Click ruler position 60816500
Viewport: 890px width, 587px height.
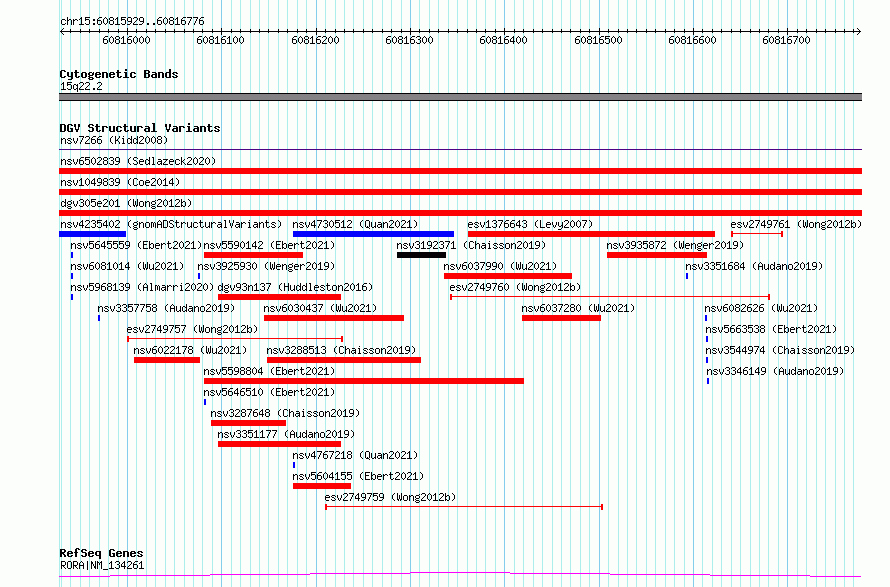tap(598, 40)
